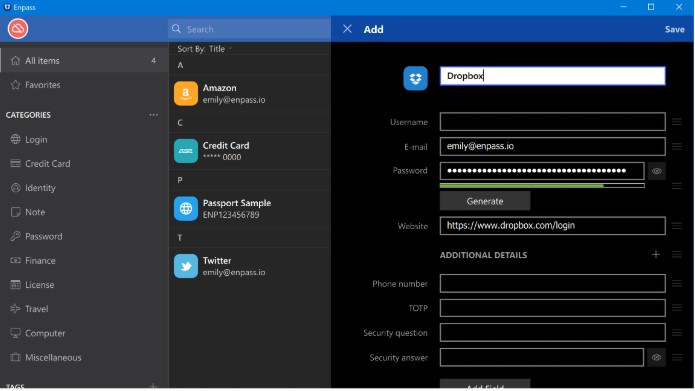Screen dimensions: 695x391
Task: Save the new Dropbox item
Action: (x=675, y=29)
